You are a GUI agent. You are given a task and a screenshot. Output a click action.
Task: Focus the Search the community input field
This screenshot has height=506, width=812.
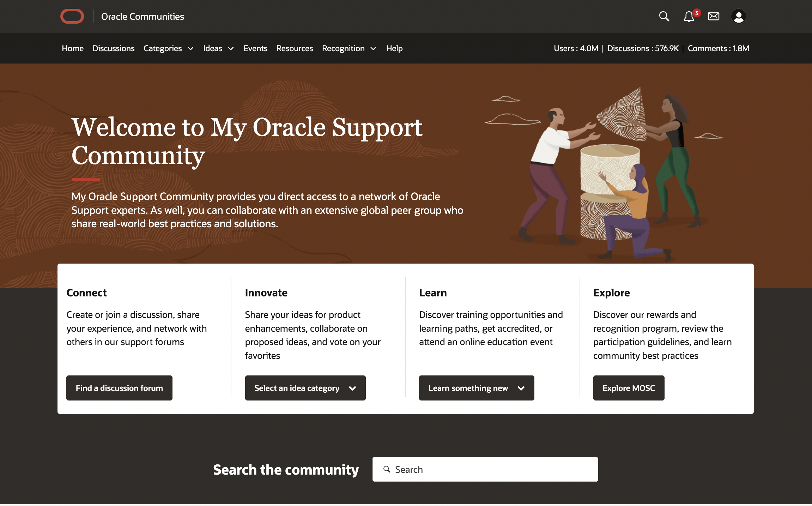click(494, 469)
